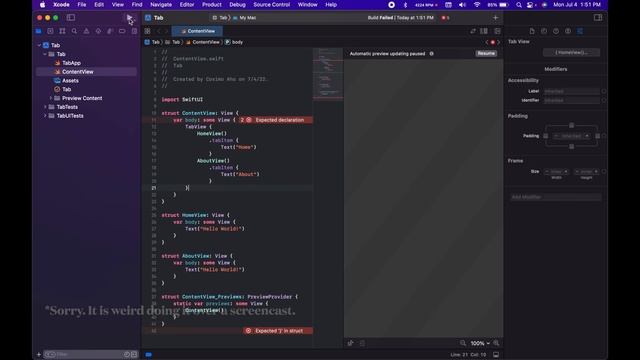Image resolution: width=640 pixels, height=360 pixels.
Task: Open the Breakpoint navigator icon
Action: point(122,31)
